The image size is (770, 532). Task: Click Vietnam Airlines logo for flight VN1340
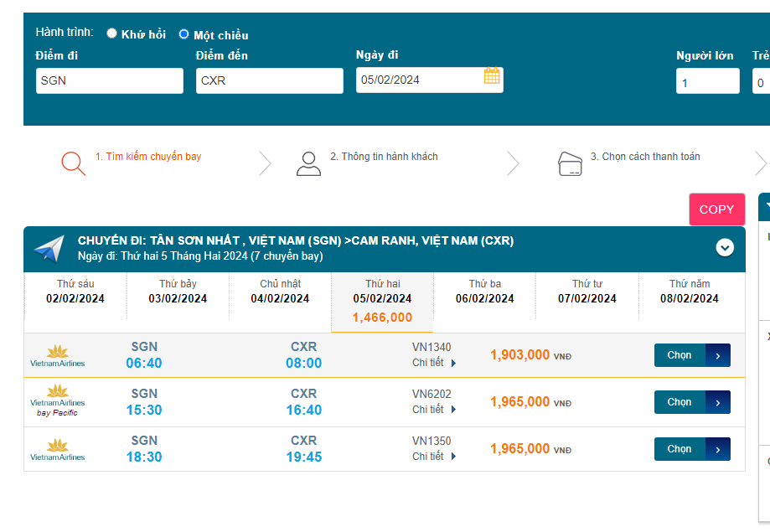pos(58,355)
